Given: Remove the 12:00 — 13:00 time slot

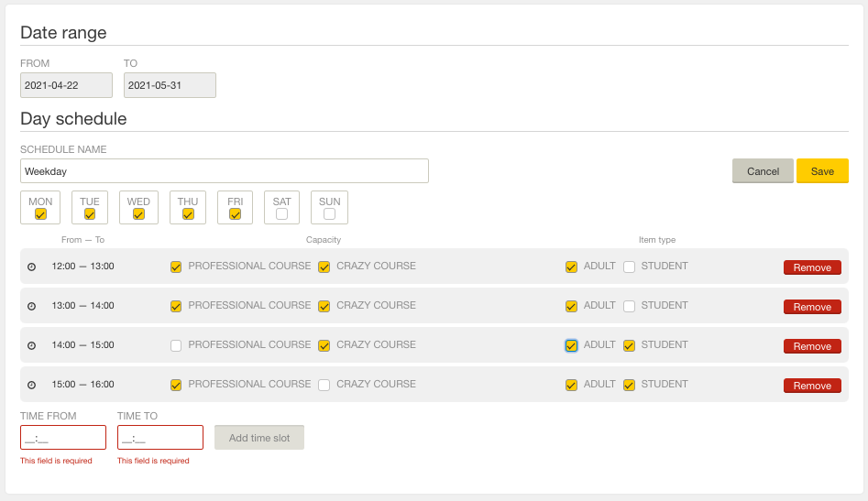Looking at the screenshot, I should click(x=812, y=267).
